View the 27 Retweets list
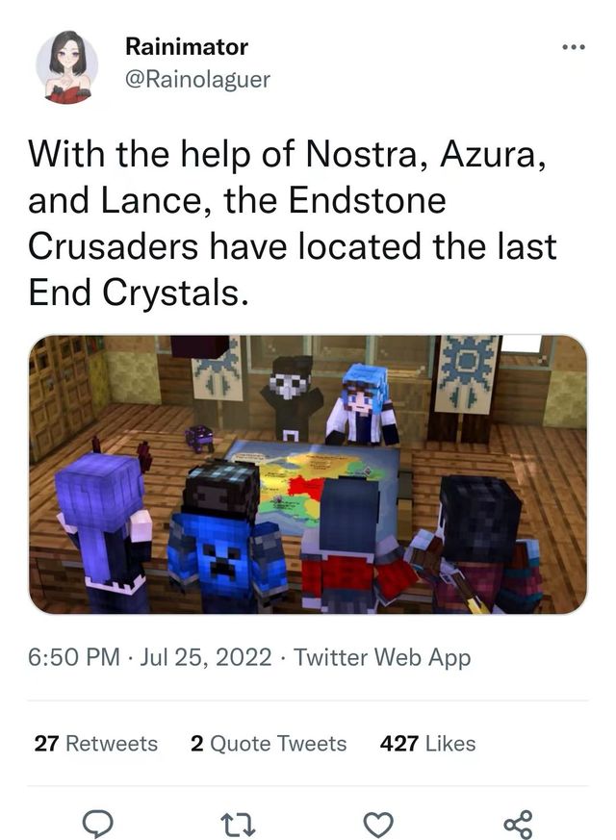 [x=96, y=744]
